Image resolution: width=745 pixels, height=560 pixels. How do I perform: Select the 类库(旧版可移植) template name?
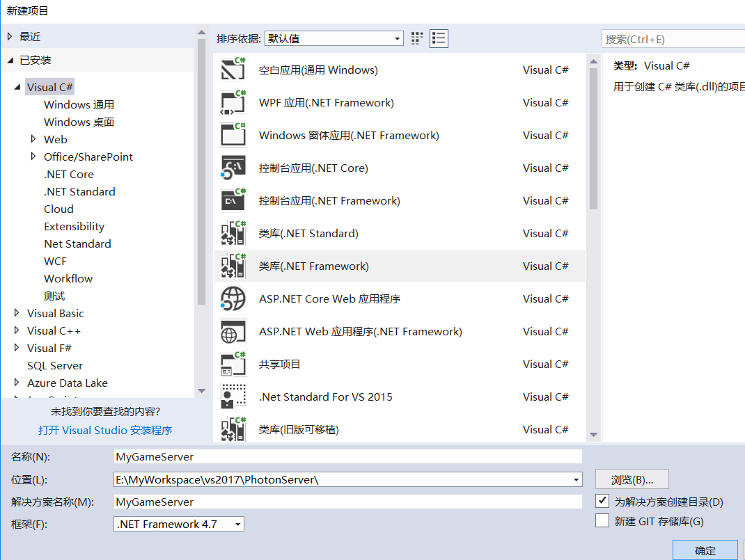point(299,429)
